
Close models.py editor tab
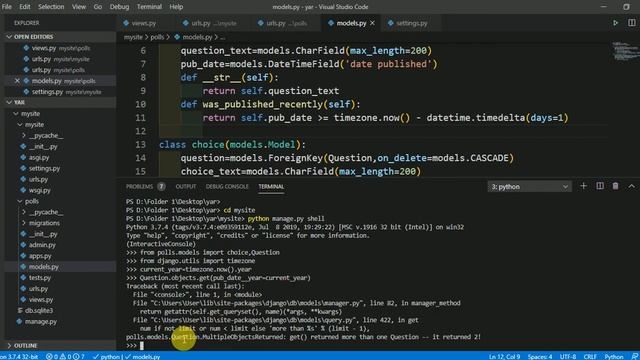coord(372,23)
